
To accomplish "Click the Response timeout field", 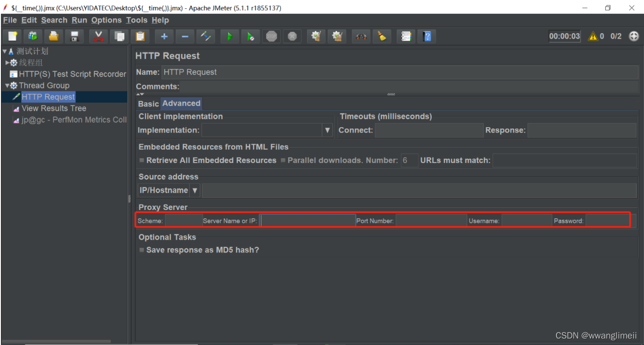I will click(582, 130).
